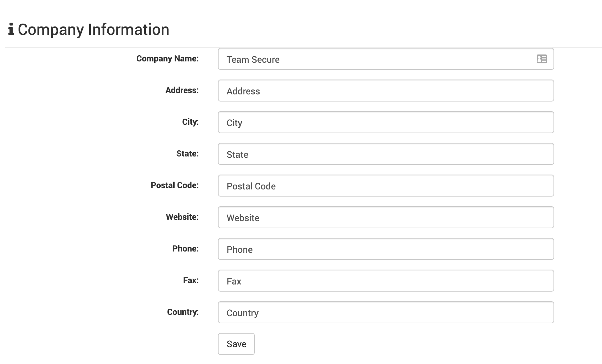This screenshot has width=602, height=364.
Task: Click into the Address text field
Action: pos(386,91)
